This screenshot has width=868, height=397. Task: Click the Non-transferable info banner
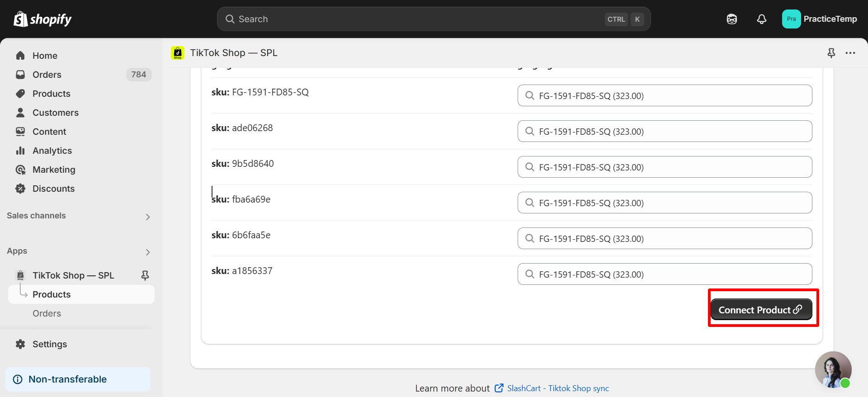(x=78, y=379)
